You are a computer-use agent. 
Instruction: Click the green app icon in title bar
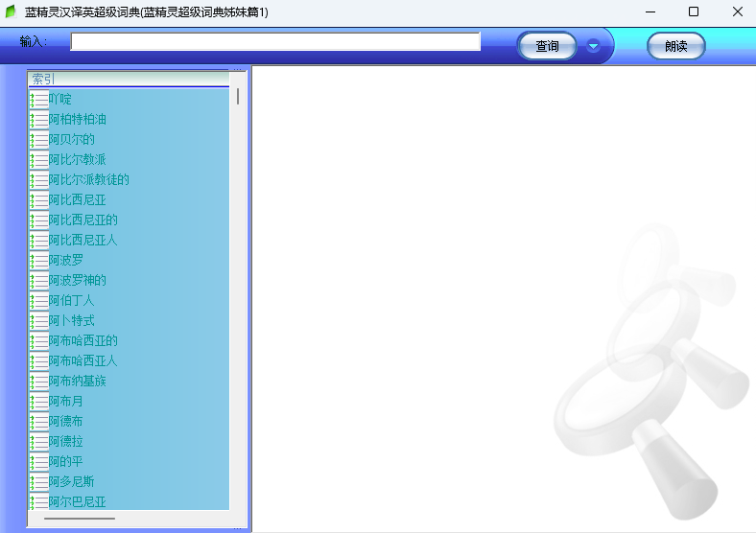(11, 12)
